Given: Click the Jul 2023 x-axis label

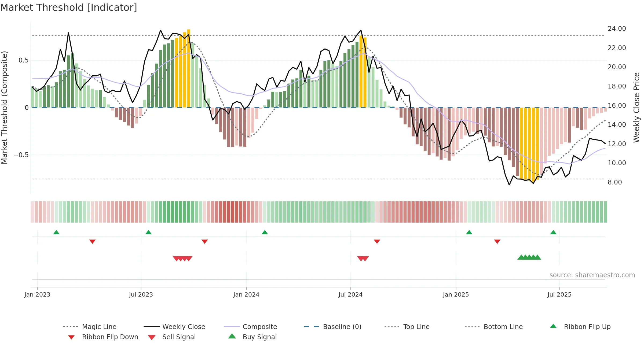Looking at the screenshot, I should coord(141,294).
